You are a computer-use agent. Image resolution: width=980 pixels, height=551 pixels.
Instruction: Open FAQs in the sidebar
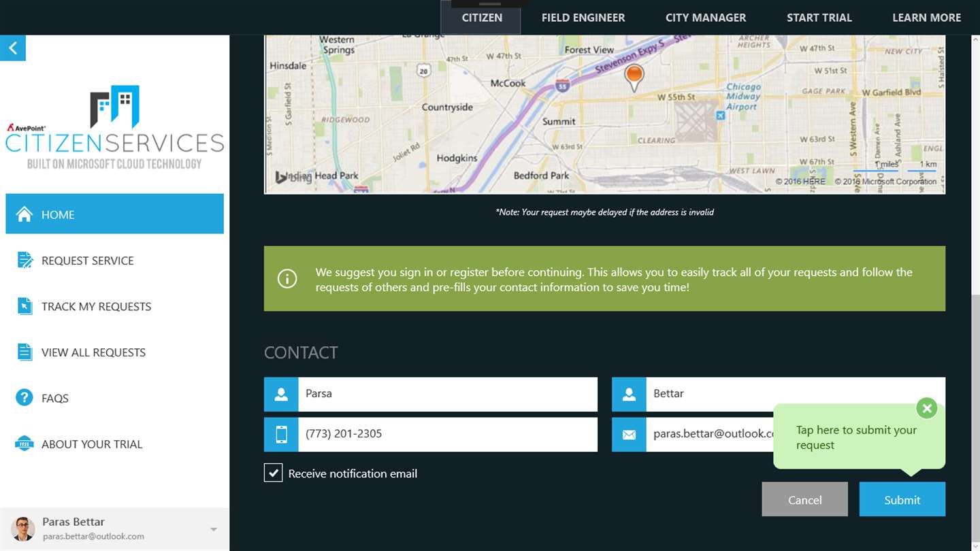pyautogui.click(x=114, y=398)
